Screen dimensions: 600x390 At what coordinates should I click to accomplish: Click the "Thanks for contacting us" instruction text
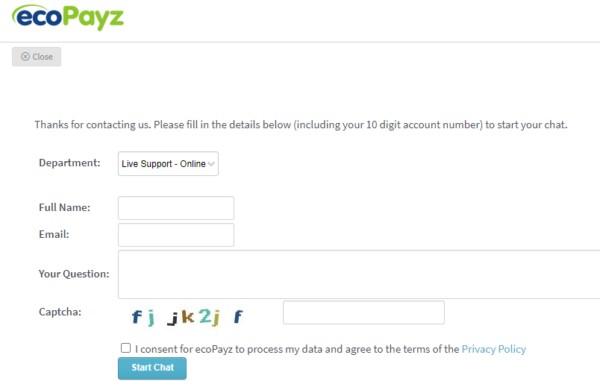click(301, 125)
